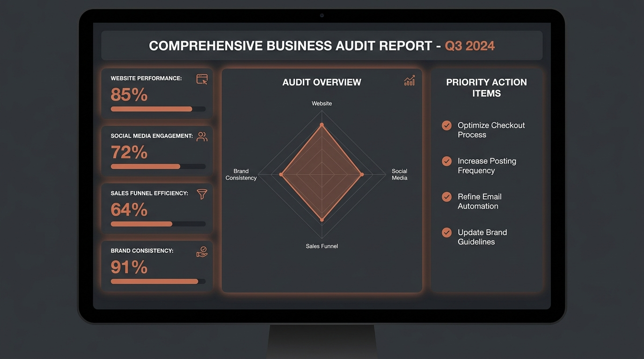The width and height of the screenshot is (644, 359).
Task: Click the browser window icon on Website Performance card
Action: click(202, 79)
